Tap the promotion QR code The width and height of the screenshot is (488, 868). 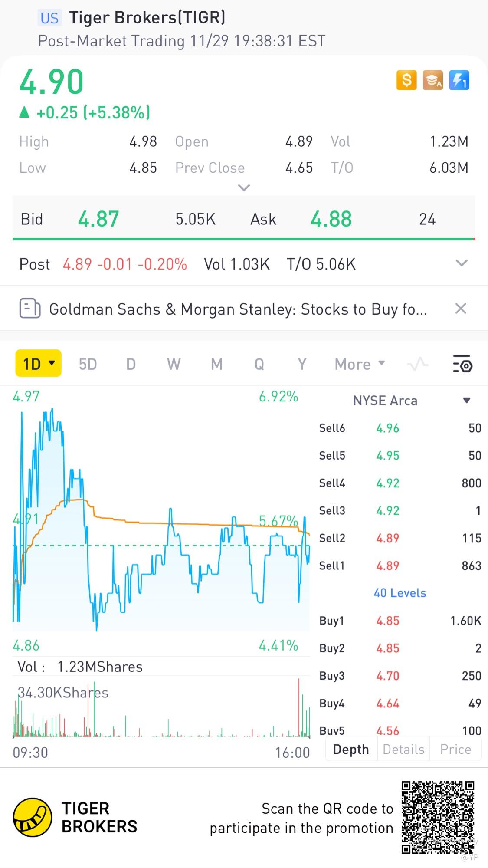coord(438,817)
